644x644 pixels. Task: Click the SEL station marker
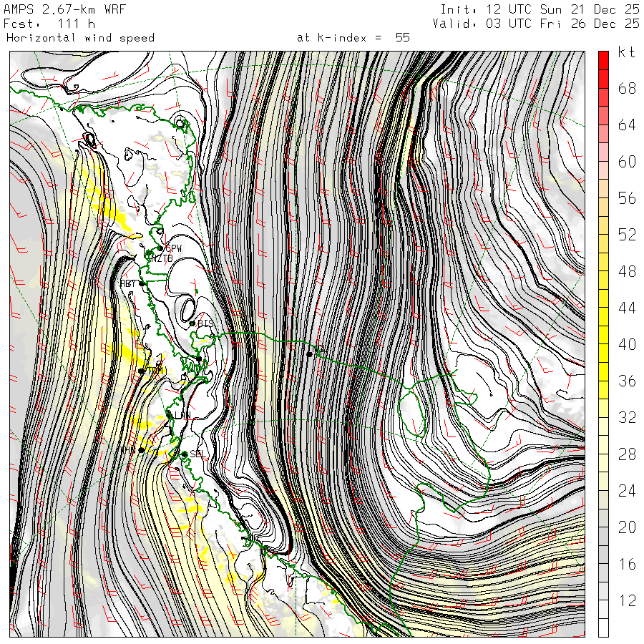[184, 454]
